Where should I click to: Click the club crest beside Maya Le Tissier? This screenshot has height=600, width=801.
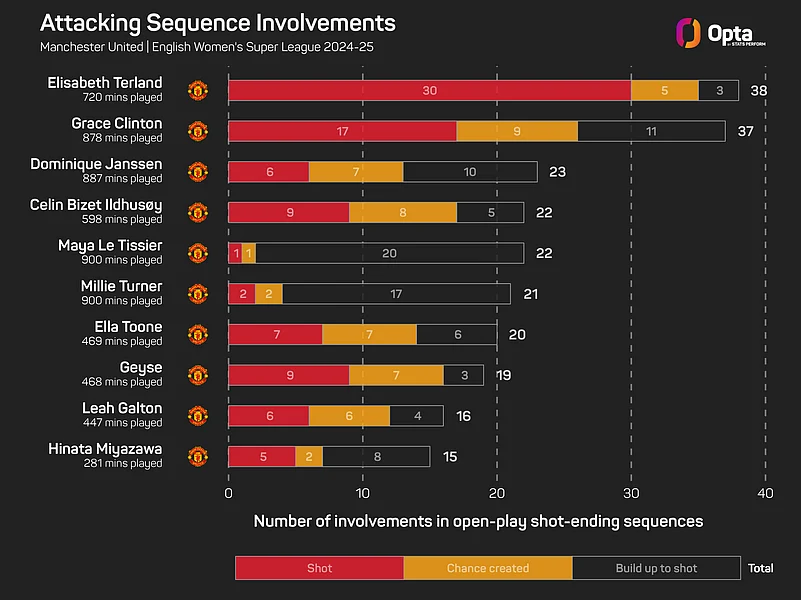point(198,253)
